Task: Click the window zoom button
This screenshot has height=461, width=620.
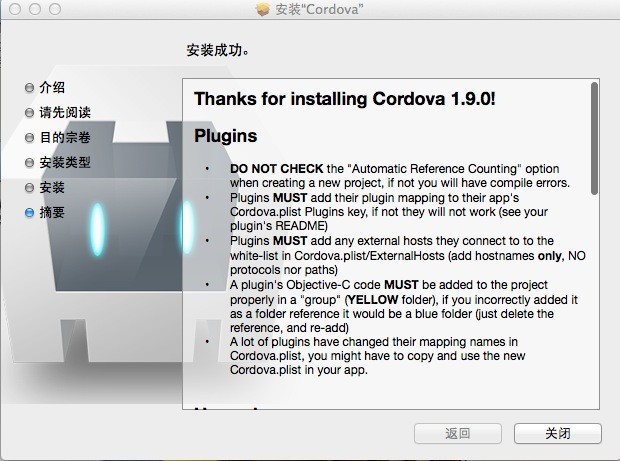Action: 55,9
